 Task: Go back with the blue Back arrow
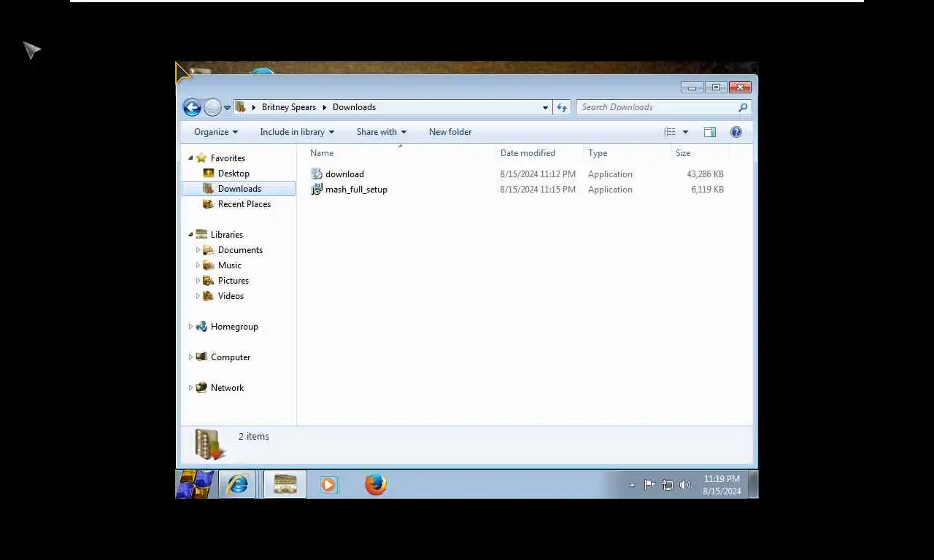(x=192, y=107)
